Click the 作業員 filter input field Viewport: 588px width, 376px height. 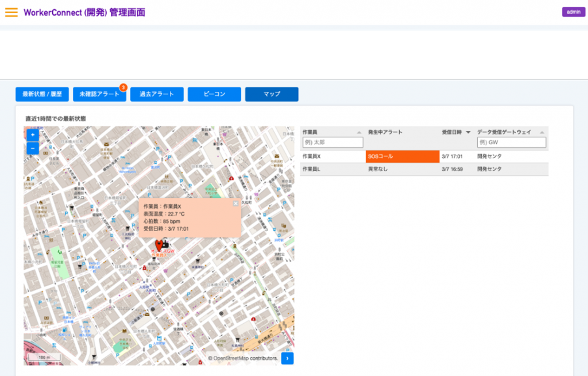[x=333, y=143]
